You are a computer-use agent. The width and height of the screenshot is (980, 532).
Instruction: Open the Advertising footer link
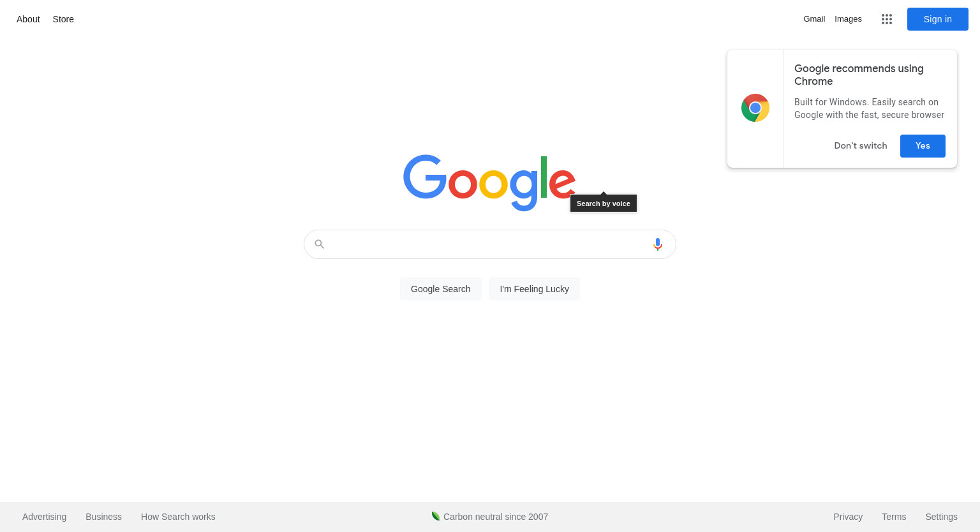(x=44, y=517)
